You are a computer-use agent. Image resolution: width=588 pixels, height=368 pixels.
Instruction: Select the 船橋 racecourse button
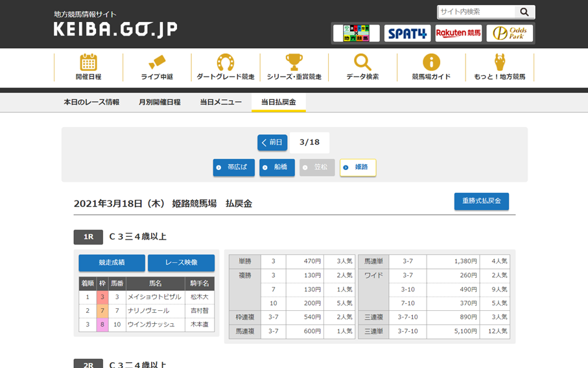(277, 167)
